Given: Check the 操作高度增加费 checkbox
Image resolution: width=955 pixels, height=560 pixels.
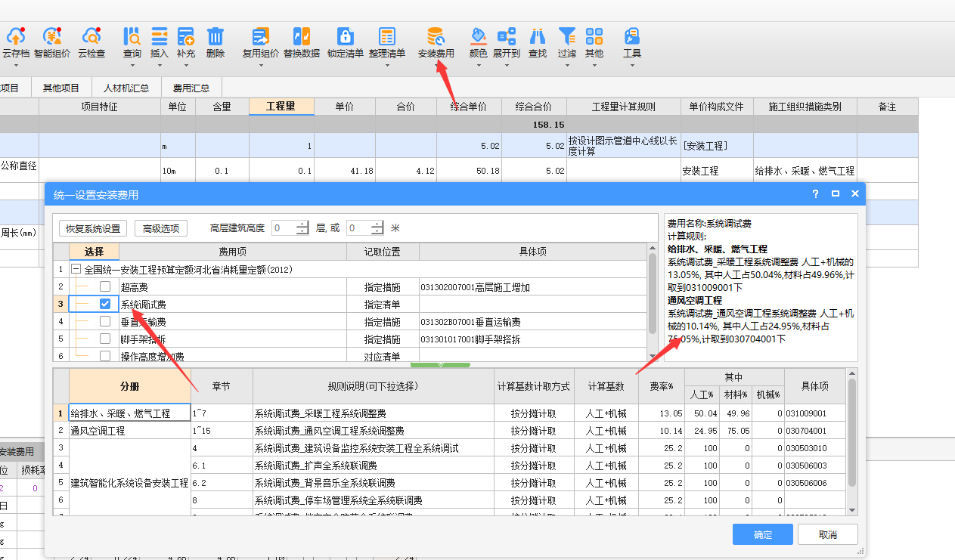Looking at the screenshot, I should 105,356.
